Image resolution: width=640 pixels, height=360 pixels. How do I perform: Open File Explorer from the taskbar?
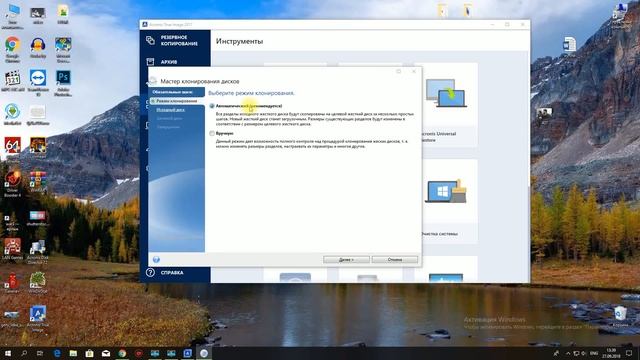(x=73, y=353)
